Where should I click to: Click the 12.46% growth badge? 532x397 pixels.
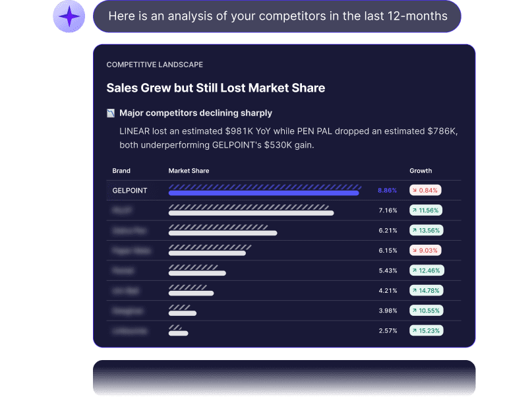tap(427, 270)
